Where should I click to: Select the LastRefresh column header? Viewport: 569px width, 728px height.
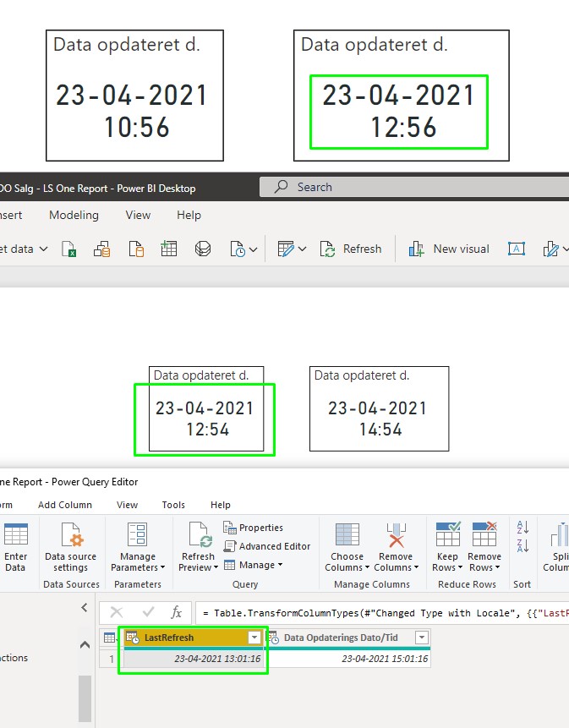[194, 638]
